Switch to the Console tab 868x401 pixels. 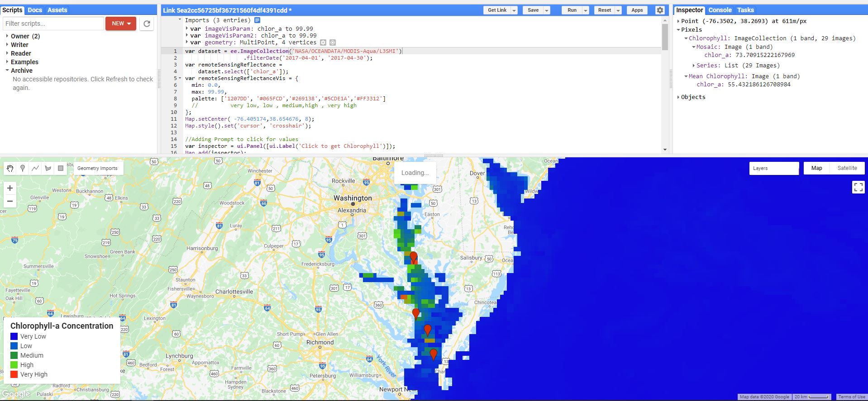pyautogui.click(x=720, y=10)
